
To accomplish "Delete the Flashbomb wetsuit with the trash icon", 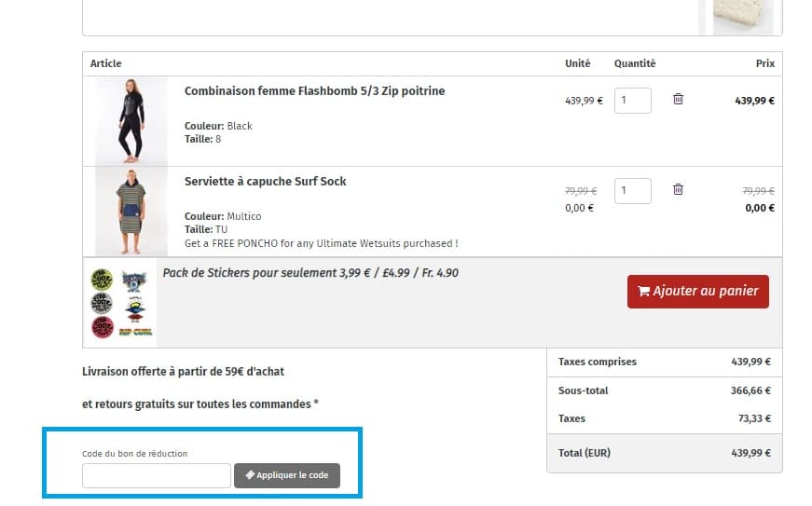I will (x=678, y=99).
